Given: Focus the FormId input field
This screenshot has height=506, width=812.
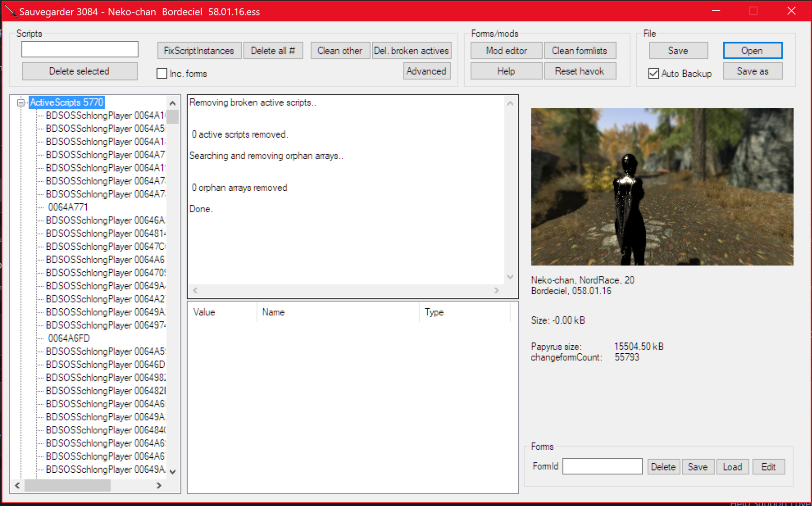Looking at the screenshot, I should 602,466.
